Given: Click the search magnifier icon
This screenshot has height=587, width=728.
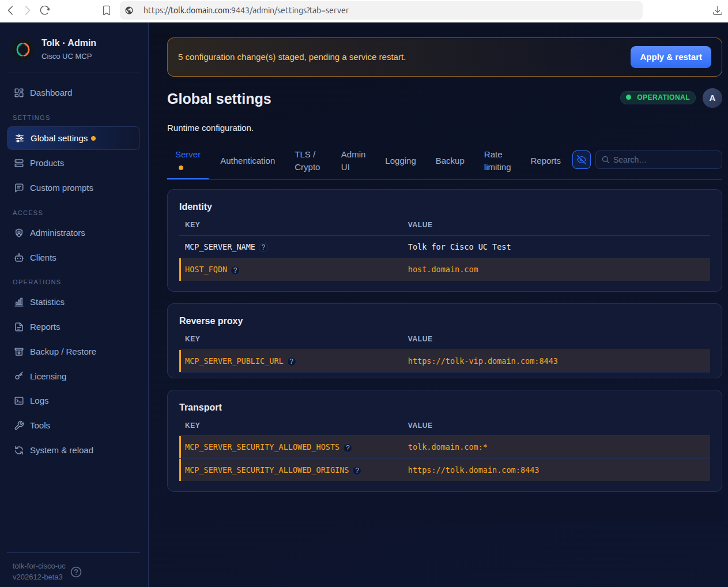Looking at the screenshot, I should click(606, 160).
